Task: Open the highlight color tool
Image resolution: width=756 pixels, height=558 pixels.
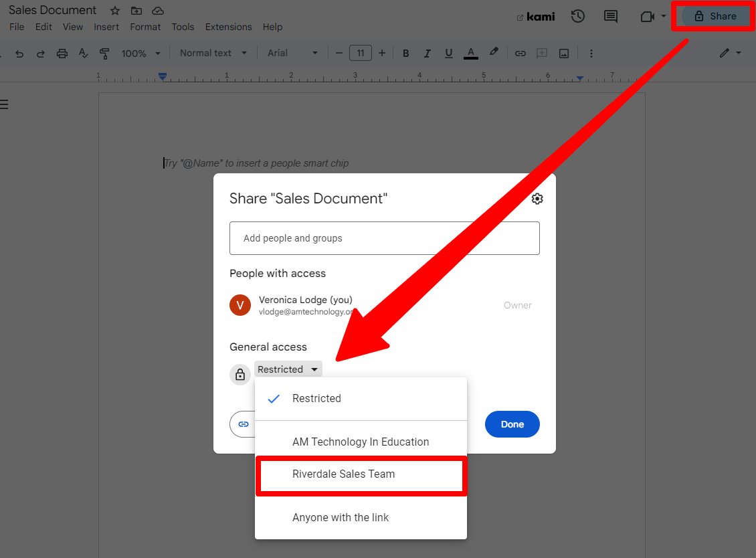Action: click(x=494, y=52)
